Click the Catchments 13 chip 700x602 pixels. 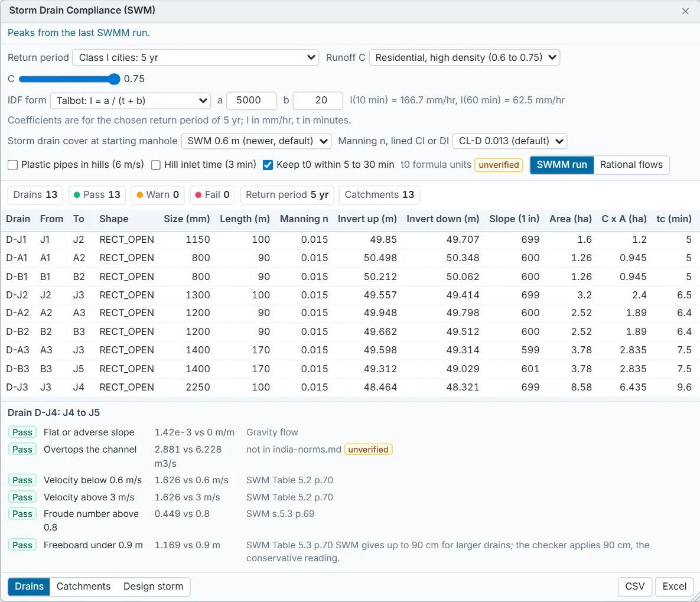click(379, 195)
